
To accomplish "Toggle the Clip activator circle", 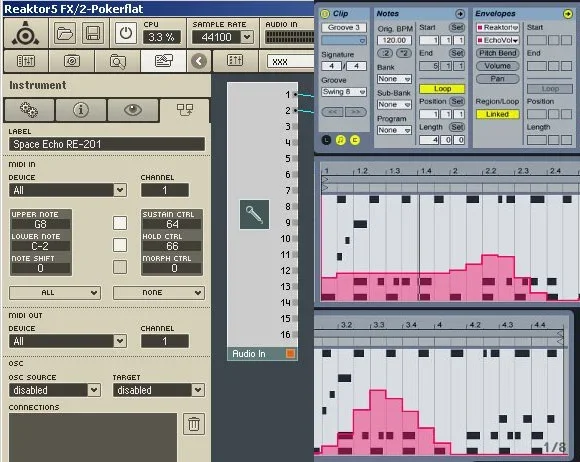I will click(325, 14).
